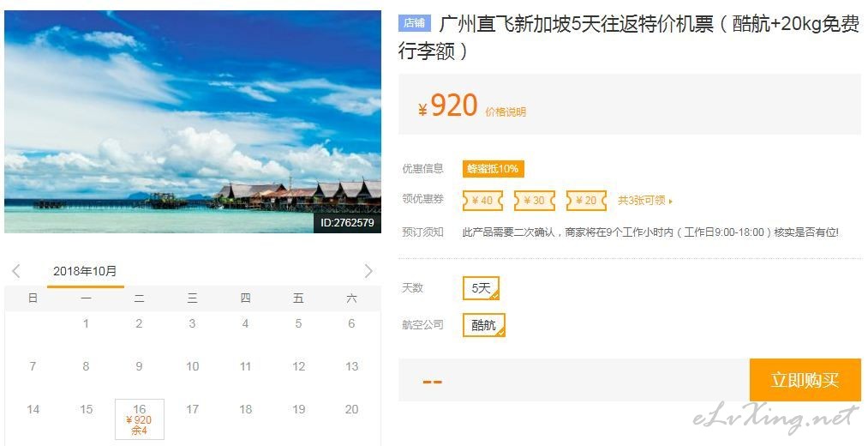The image size is (868, 446).
Task: Click date 20 in the calendar
Action: click(x=351, y=409)
